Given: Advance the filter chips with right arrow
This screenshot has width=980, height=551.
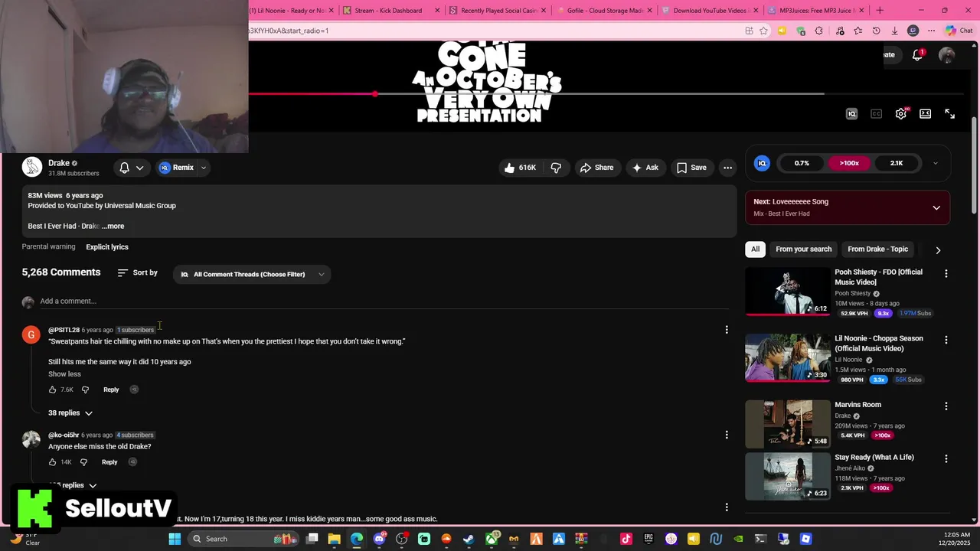Looking at the screenshot, I should click(938, 250).
